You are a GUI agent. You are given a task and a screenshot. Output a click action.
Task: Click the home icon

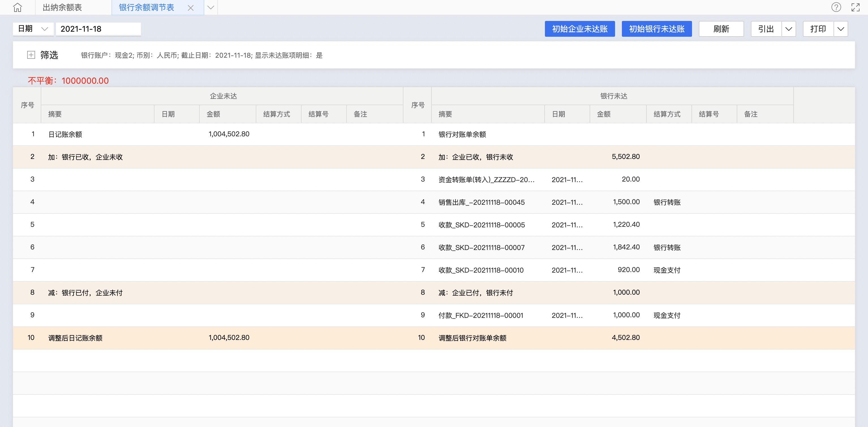coord(18,7)
